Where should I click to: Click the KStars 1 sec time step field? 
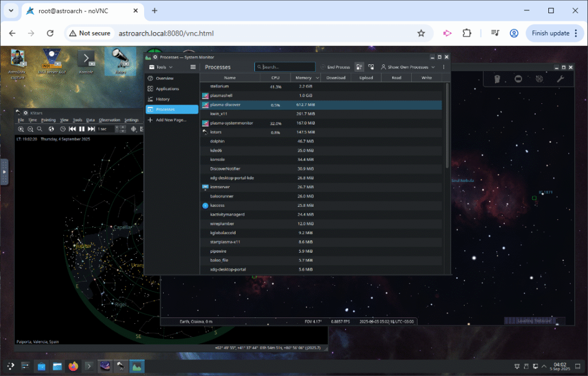coord(106,129)
